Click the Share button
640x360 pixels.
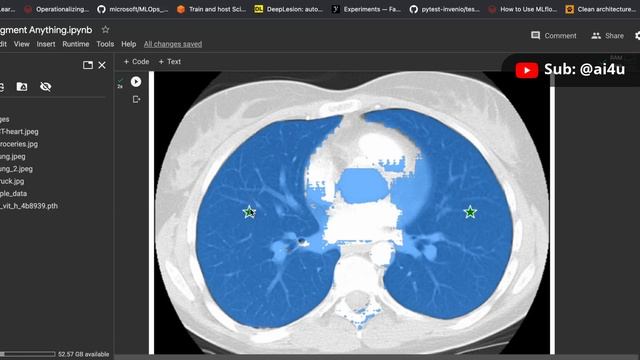tap(607, 36)
